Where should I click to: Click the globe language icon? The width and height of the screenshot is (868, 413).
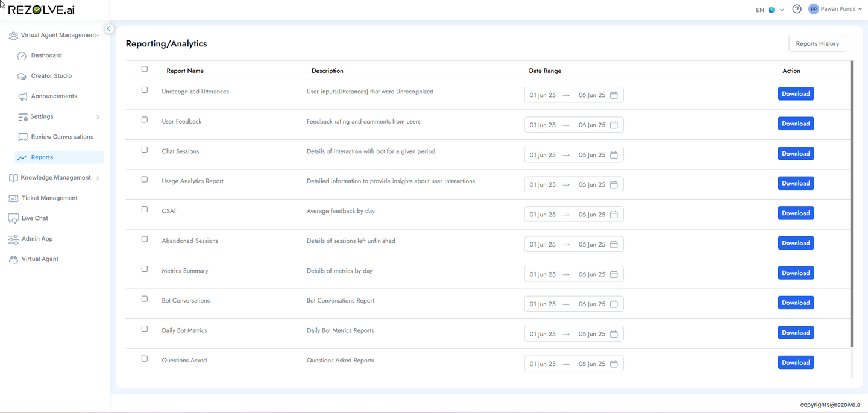pyautogui.click(x=772, y=10)
